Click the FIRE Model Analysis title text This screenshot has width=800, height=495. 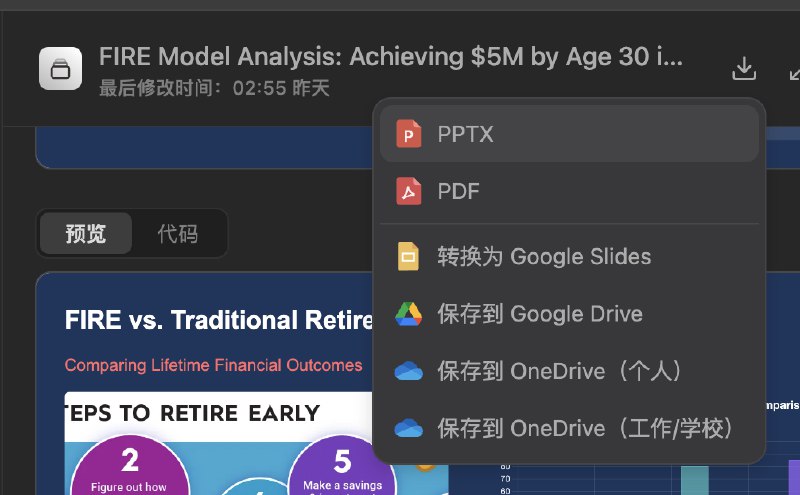[x=390, y=56]
